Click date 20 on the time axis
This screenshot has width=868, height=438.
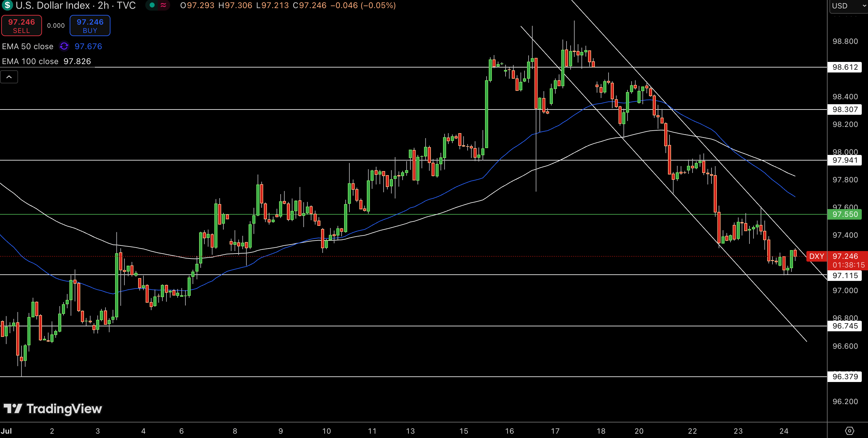pos(639,431)
